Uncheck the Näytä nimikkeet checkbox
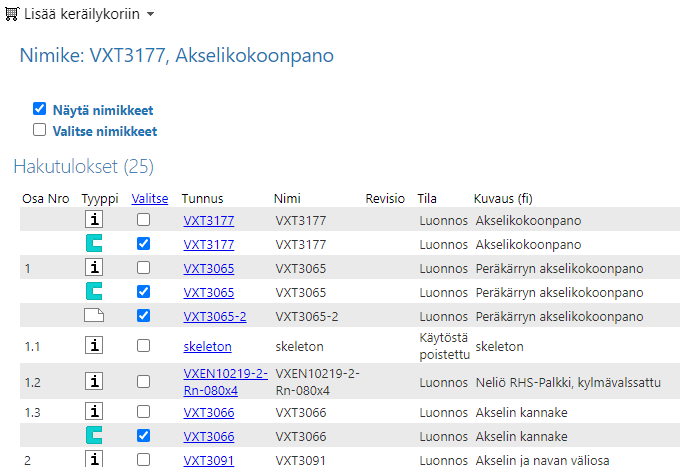Viewport: 683px width, 467px height. click(40, 109)
